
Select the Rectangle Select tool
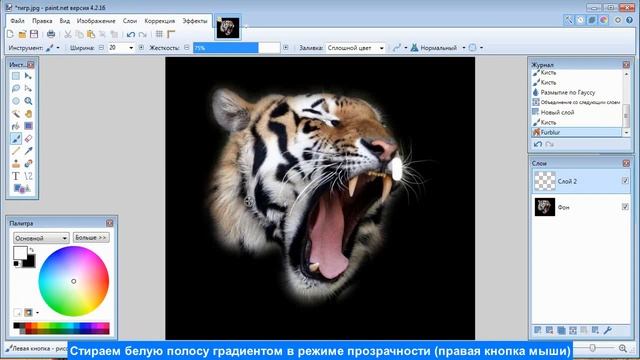(16, 76)
